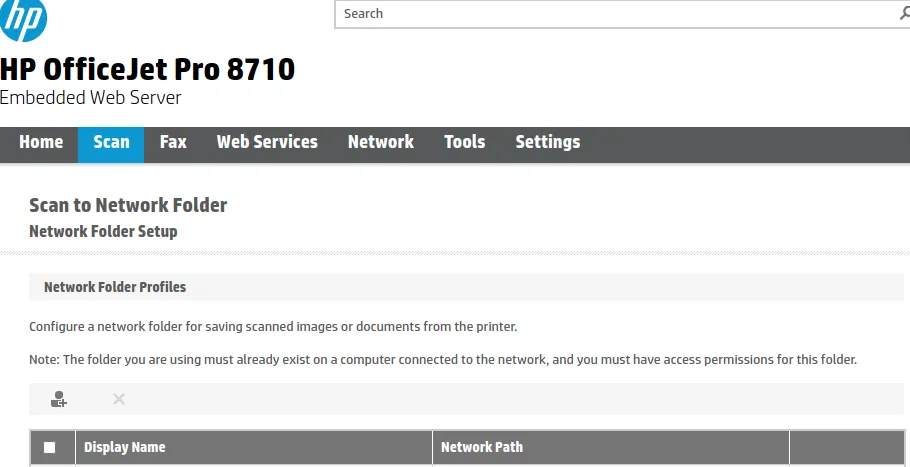Viewport: 910px width, 467px height.
Task: Tick the select-all checkbox in table header
Action: (x=49, y=447)
